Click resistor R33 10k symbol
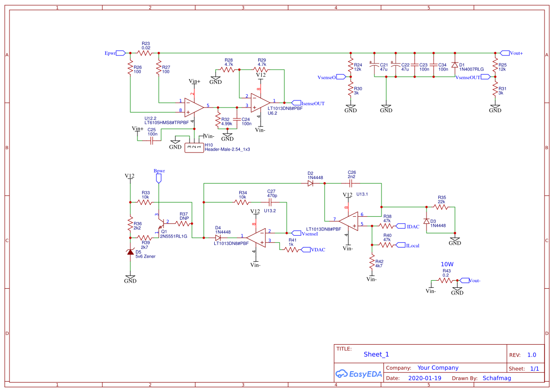This screenshot has width=554, height=392. tap(145, 202)
